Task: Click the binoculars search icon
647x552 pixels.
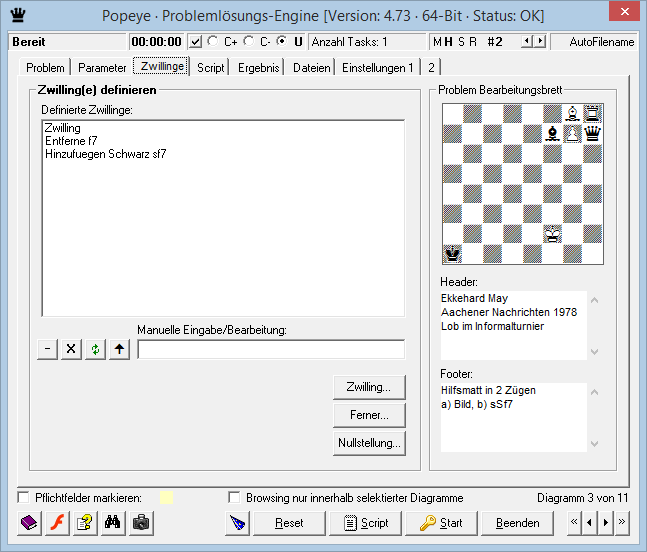Action: click(113, 523)
